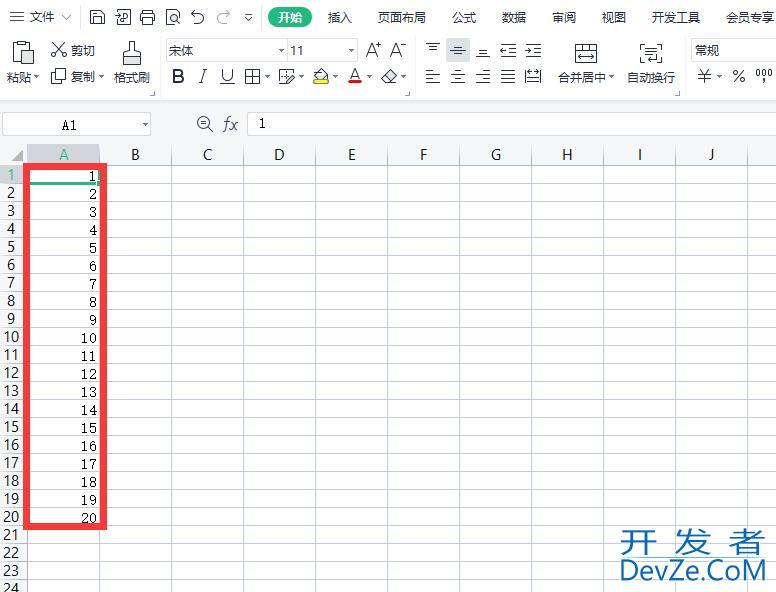Click the percent style icon

pyautogui.click(x=739, y=76)
